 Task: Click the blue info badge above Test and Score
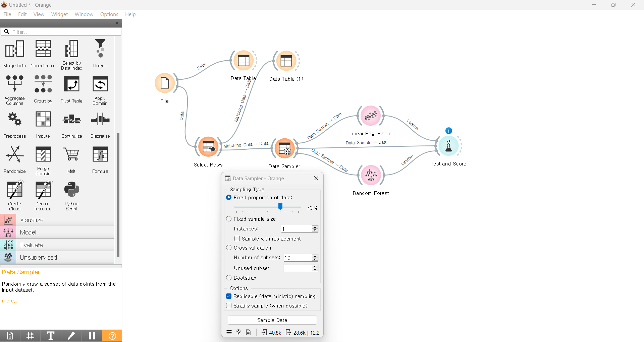click(449, 131)
